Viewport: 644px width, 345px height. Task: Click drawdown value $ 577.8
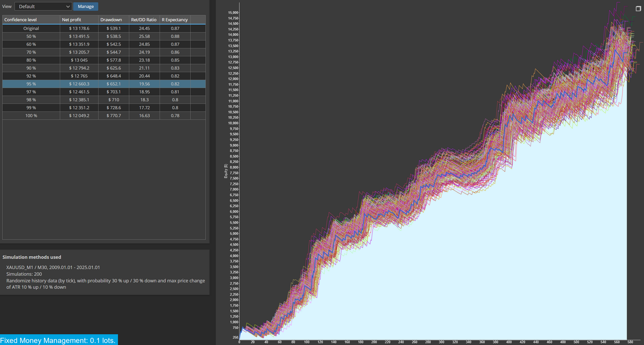(114, 60)
